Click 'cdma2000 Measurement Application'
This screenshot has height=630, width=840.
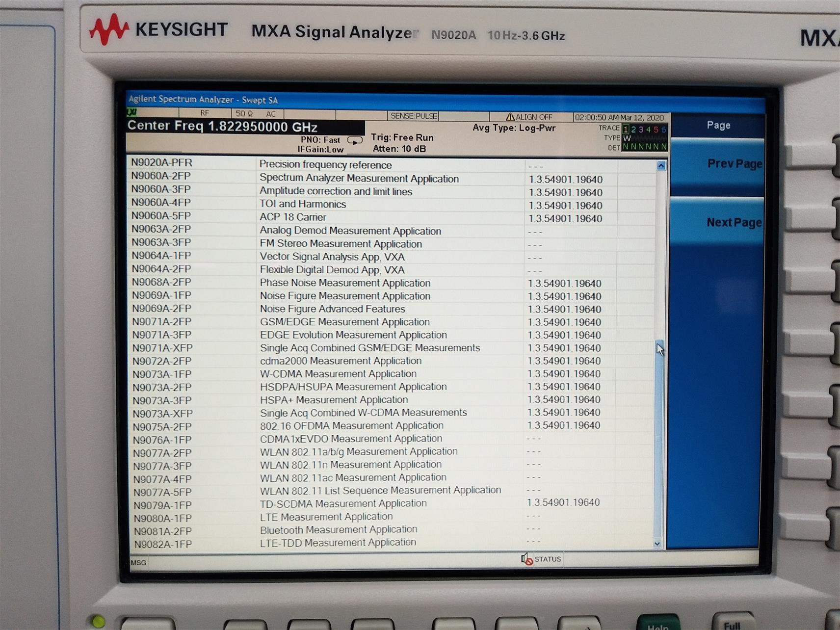[341, 361]
